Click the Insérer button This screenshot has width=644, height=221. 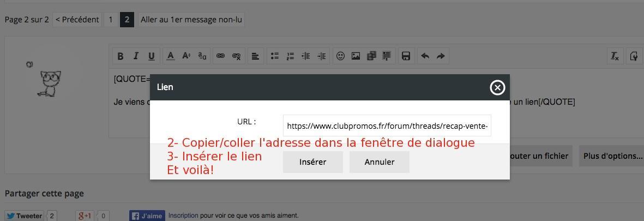tap(313, 162)
